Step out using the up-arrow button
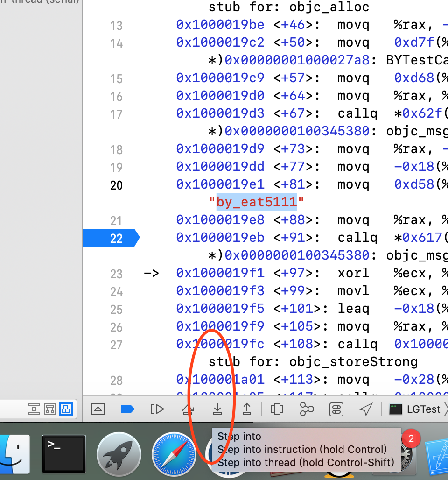Screen dimensions: 448x480 tap(247, 409)
